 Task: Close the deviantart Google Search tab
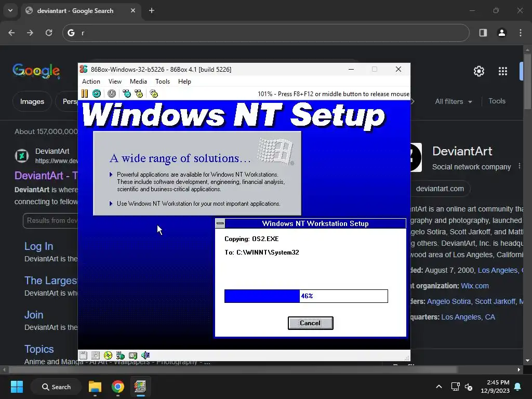133,10
